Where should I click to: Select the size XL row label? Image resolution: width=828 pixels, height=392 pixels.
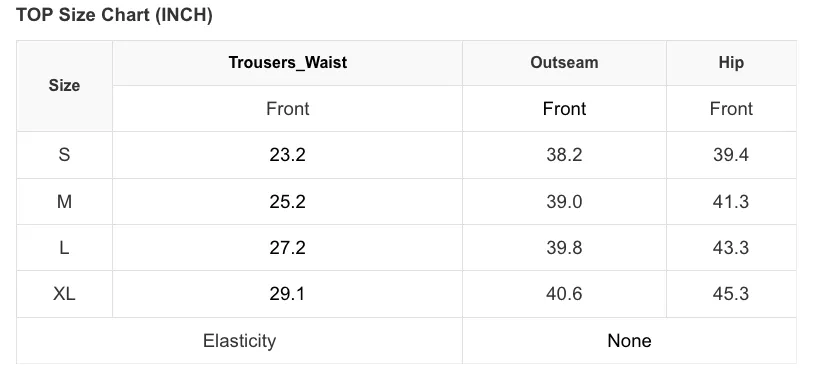pyautogui.click(x=64, y=294)
